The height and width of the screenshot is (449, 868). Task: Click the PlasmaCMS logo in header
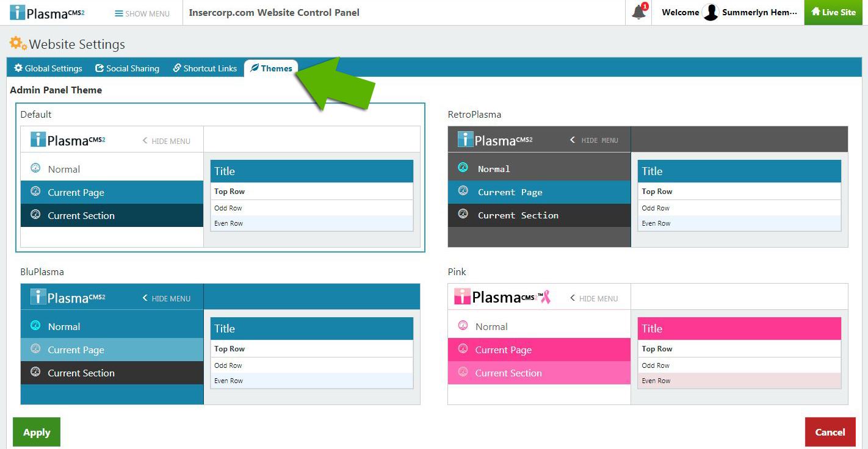tap(47, 12)
